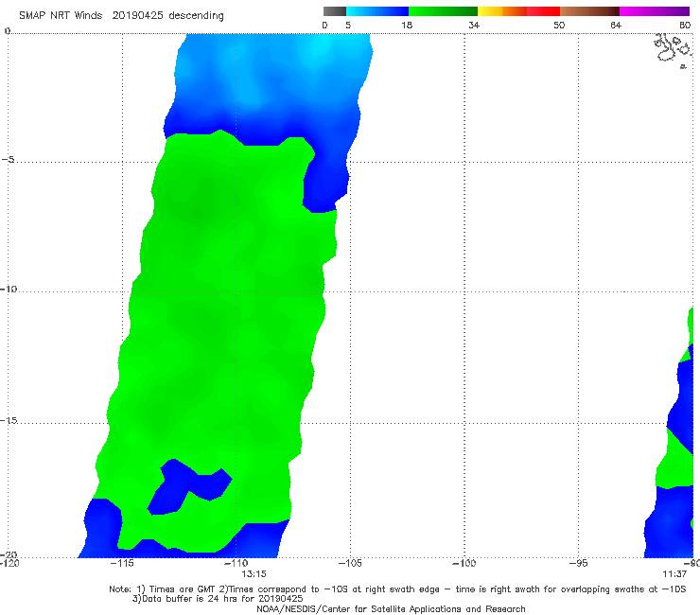Click the longitude label '-115'

pos(122,563)
